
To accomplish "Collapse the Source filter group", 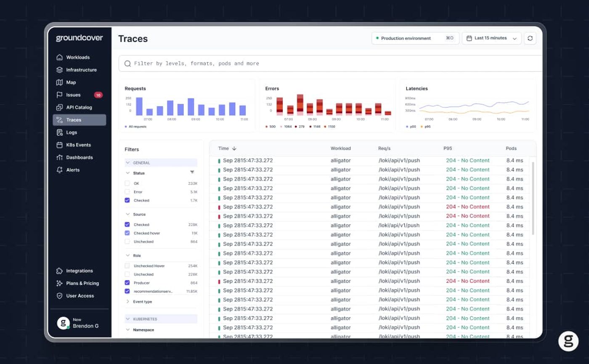I will coord(128,214).
